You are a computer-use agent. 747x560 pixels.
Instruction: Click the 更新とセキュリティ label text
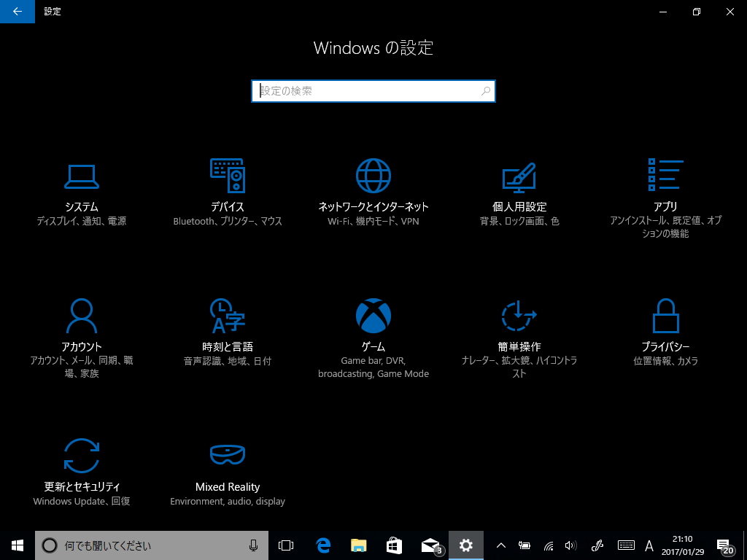tap(82, 486)
